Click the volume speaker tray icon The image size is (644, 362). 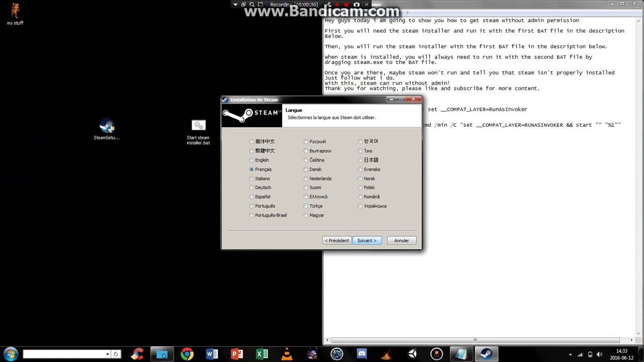599,354
